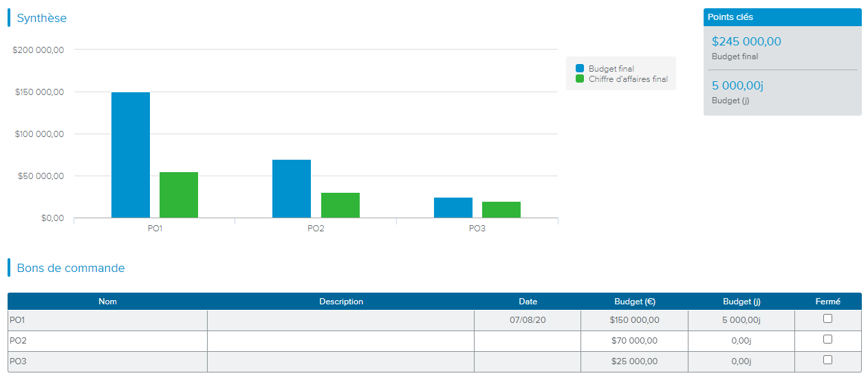Select the 07/08/20 date cell
Screen dimensions: 868x378
528,320
